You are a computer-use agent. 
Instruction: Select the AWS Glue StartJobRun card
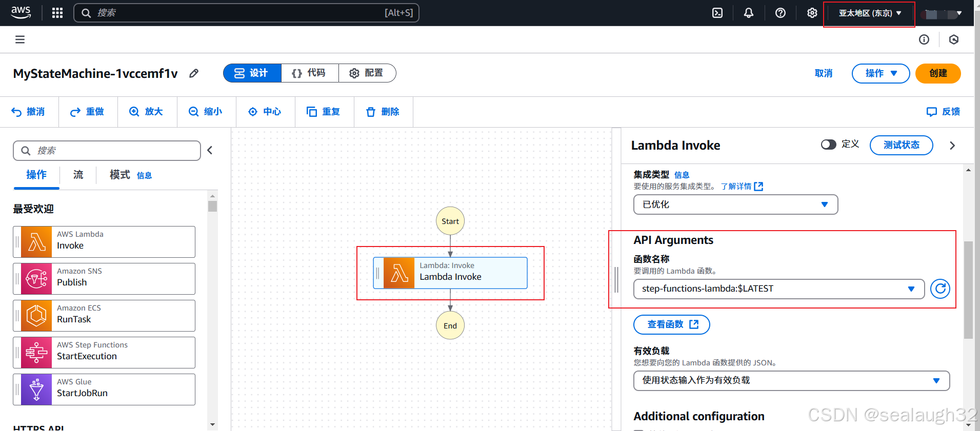click(104, 389)
